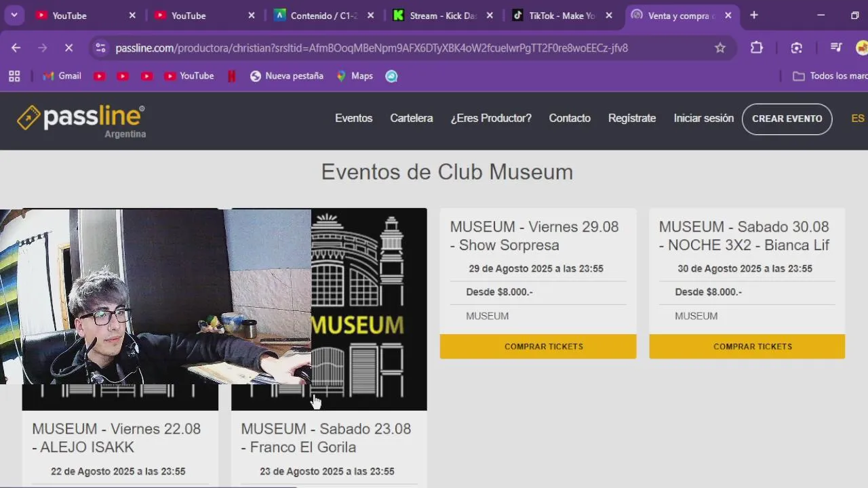This screenshot has width=868, height=488.
Task: Click the address bar URL
Action: click(372, 48)
